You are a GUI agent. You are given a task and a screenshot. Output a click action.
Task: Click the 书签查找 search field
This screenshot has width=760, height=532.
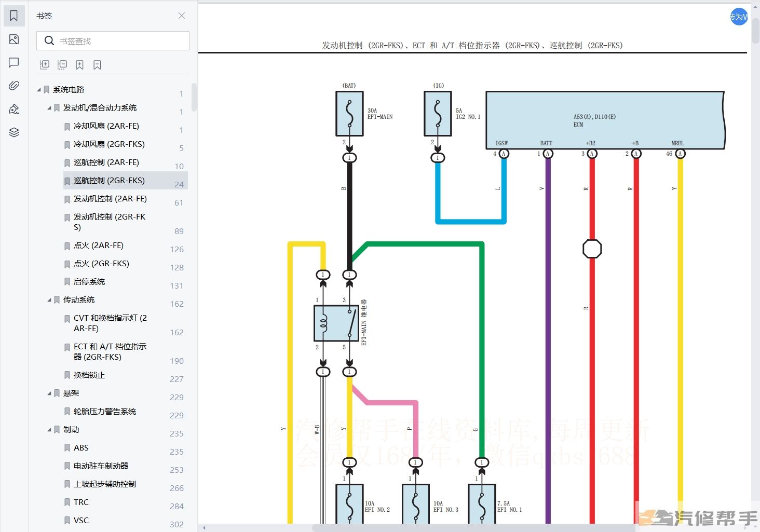coord(119,41)
